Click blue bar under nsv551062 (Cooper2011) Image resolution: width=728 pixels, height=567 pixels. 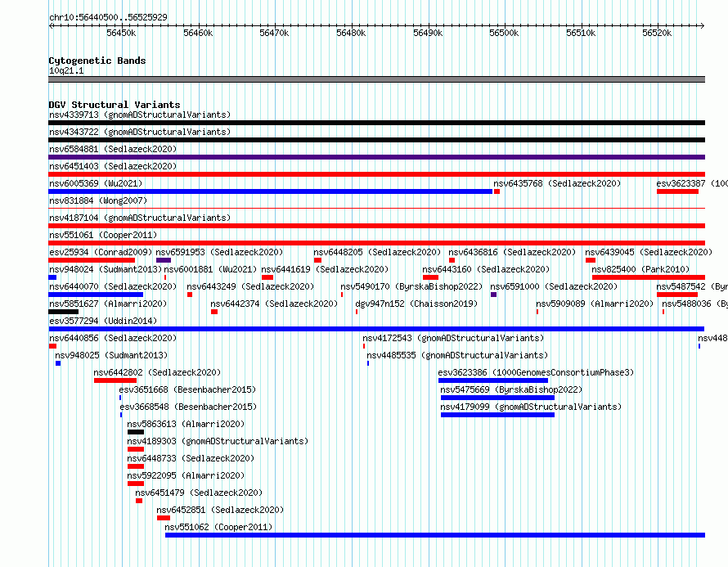[435, 535]
